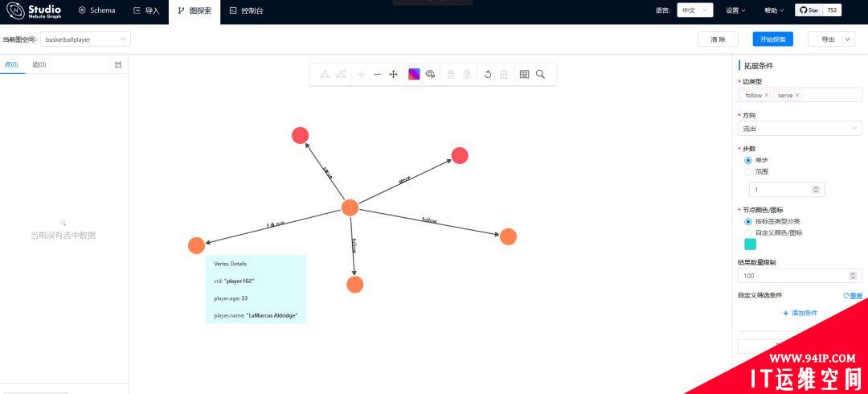Click the 清除 clear button
Image resolution: width=868 pixels, height=394 pixels.
coord(718,39)
